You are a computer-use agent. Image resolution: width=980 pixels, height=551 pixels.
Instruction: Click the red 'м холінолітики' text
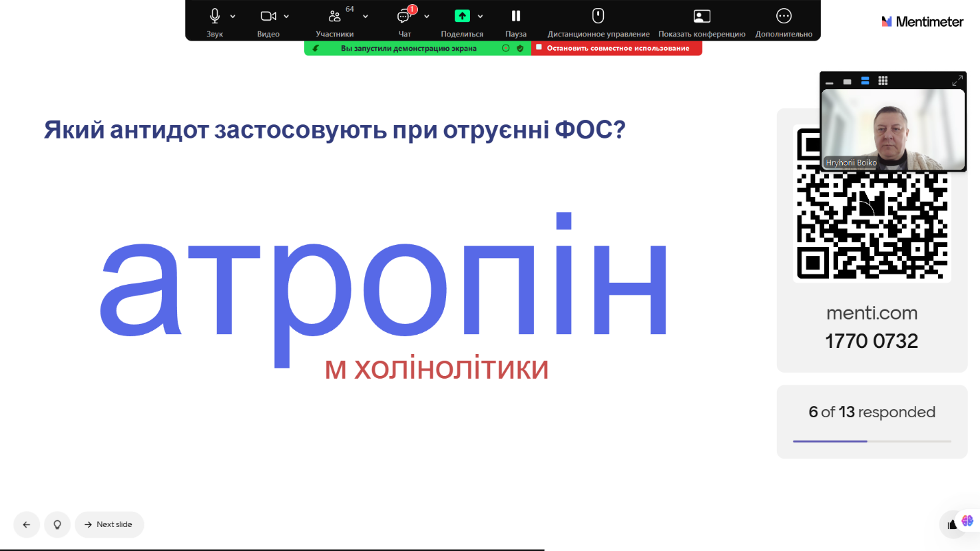tap(437, 369)
